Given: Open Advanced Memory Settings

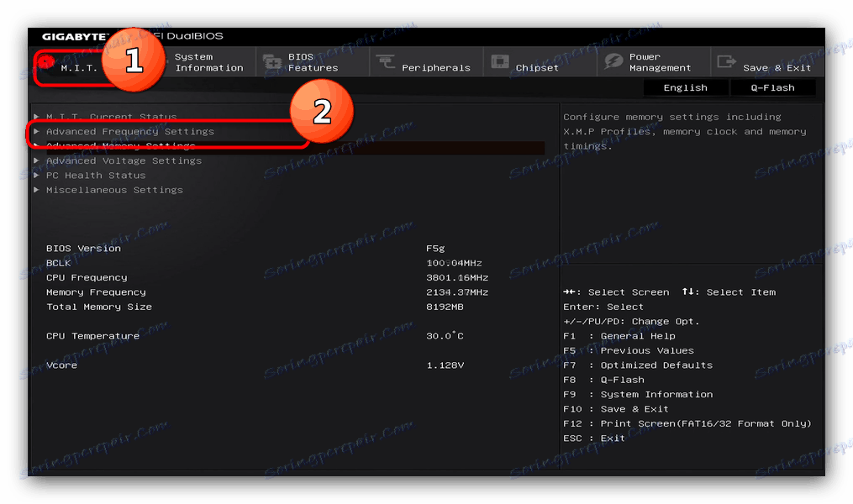Looking at the screenshot, I should [121, 145].
